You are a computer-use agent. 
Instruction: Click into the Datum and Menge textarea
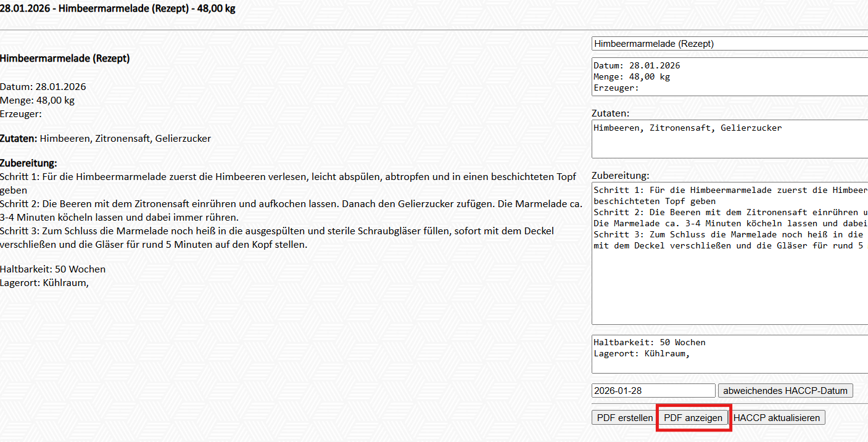728,77
